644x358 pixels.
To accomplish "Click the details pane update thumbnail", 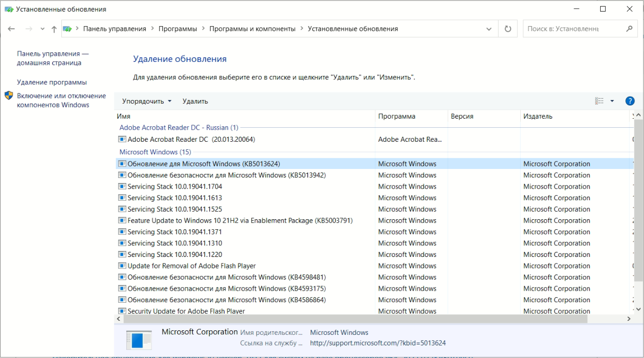I will 139,340.
